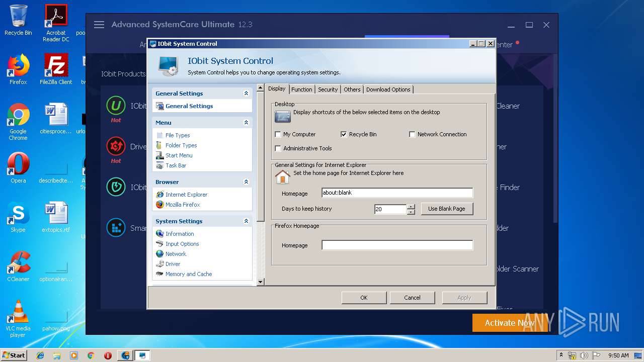Open Firefox desktop shortcut
The image size is (644, 362).
(x=18, y=69)
